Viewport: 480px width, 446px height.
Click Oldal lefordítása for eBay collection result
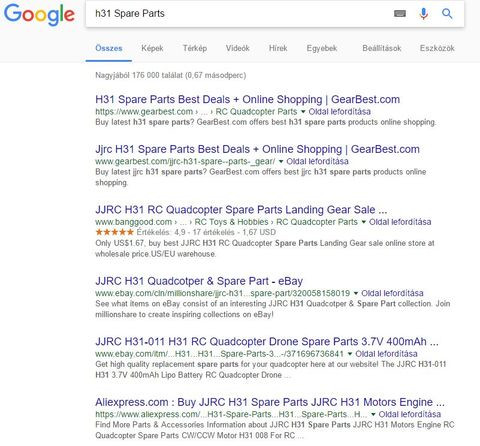(392, 293)
